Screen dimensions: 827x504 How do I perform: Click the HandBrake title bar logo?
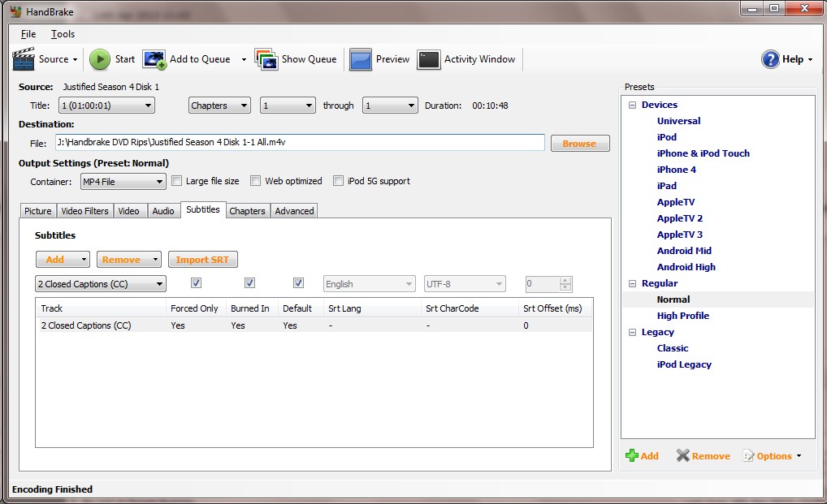point(15,11)
